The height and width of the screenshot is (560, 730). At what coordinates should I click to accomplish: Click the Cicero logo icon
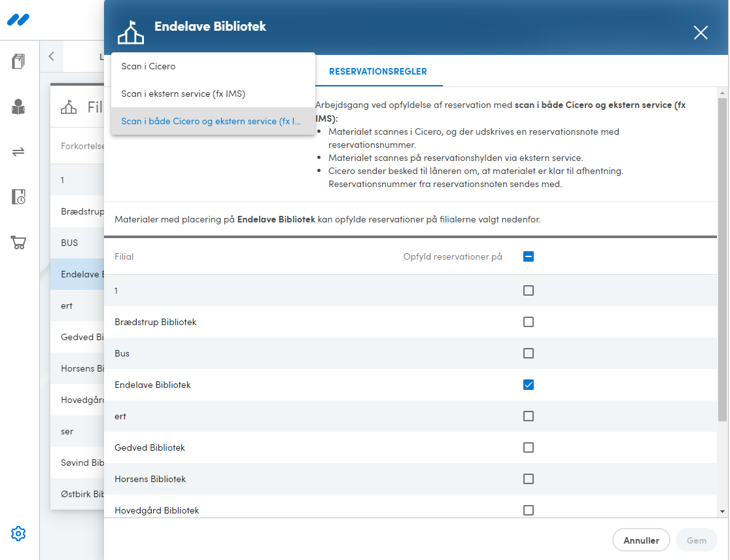[x=18, y=20]
